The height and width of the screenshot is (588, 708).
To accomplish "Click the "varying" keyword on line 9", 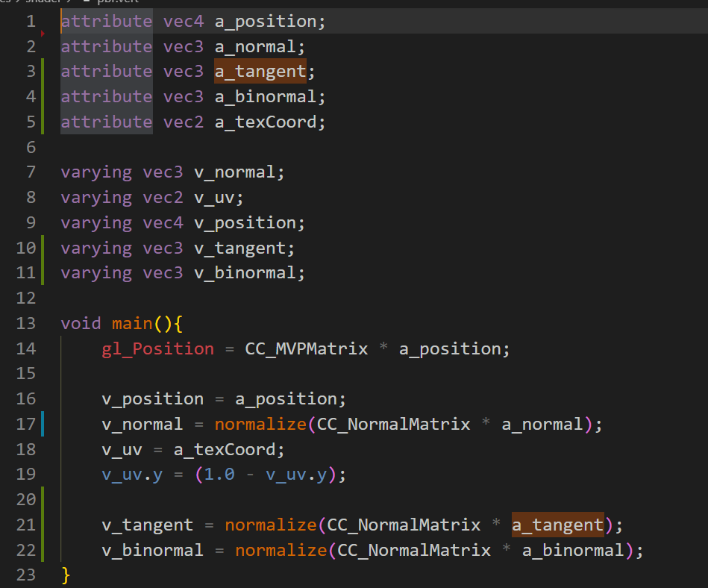I will pyautogui.click(x=97, y=224).
